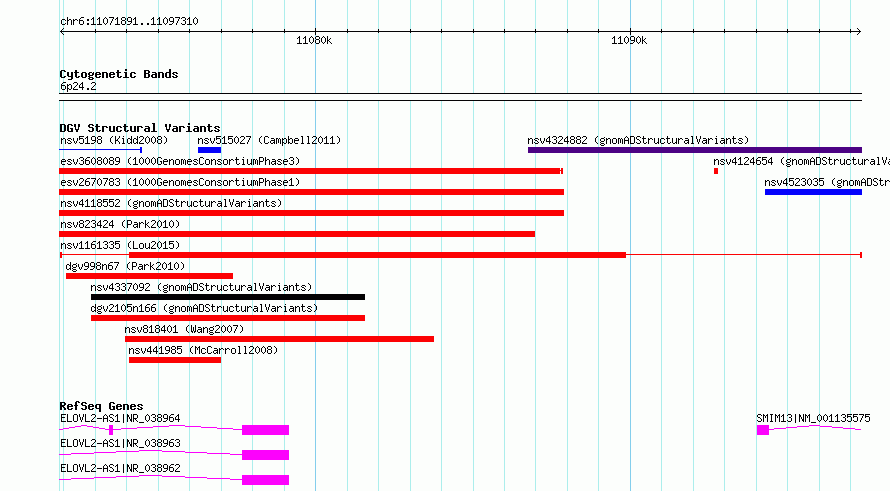Click the nsv4118552 (gnomADStructuralVariants) label
Image resolution: width=890 pixels, height=491 pixels.
click(x=171, y=203)
